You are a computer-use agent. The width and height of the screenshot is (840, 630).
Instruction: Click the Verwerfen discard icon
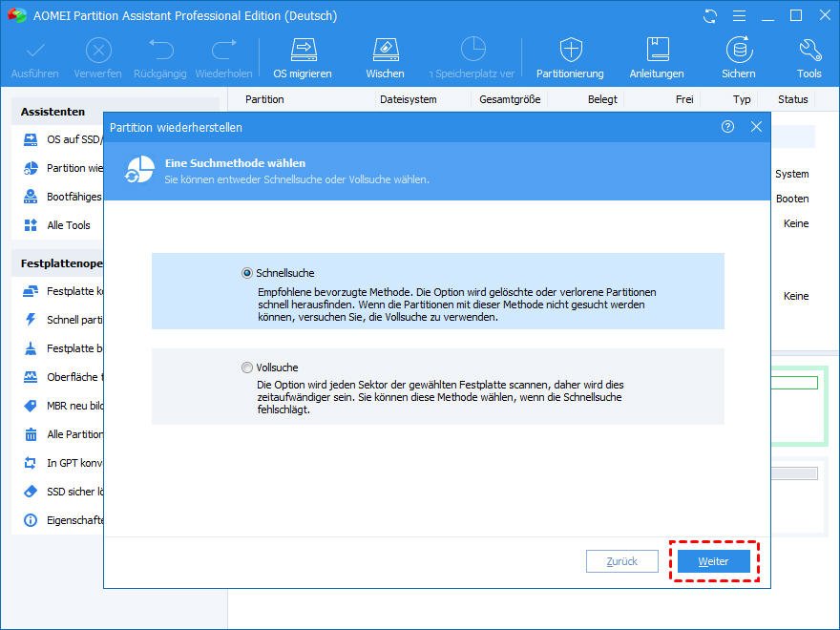98,51
